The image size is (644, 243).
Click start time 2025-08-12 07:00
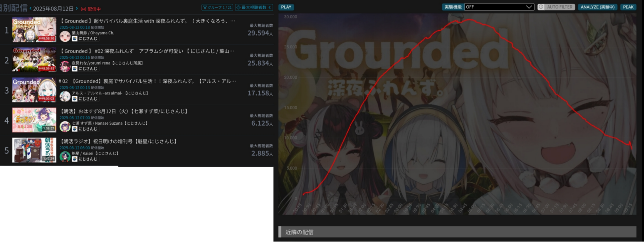coord(74,118)
